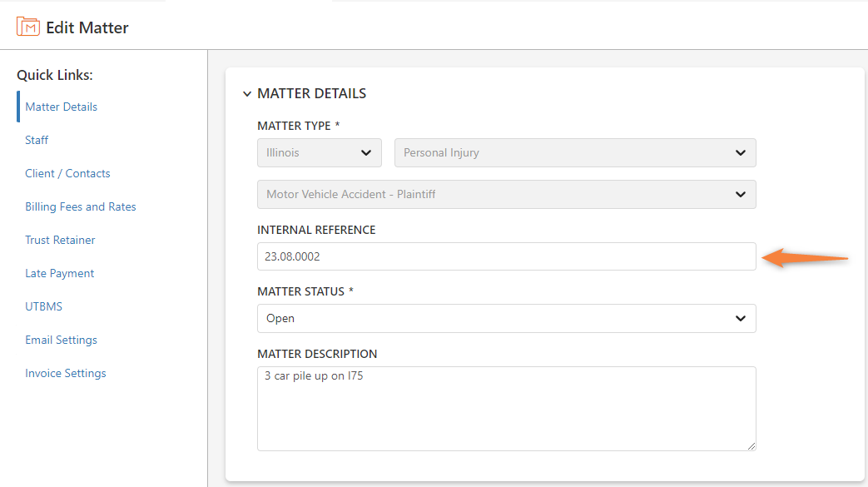Open the Personal Injury dropdown

(575, 153)
